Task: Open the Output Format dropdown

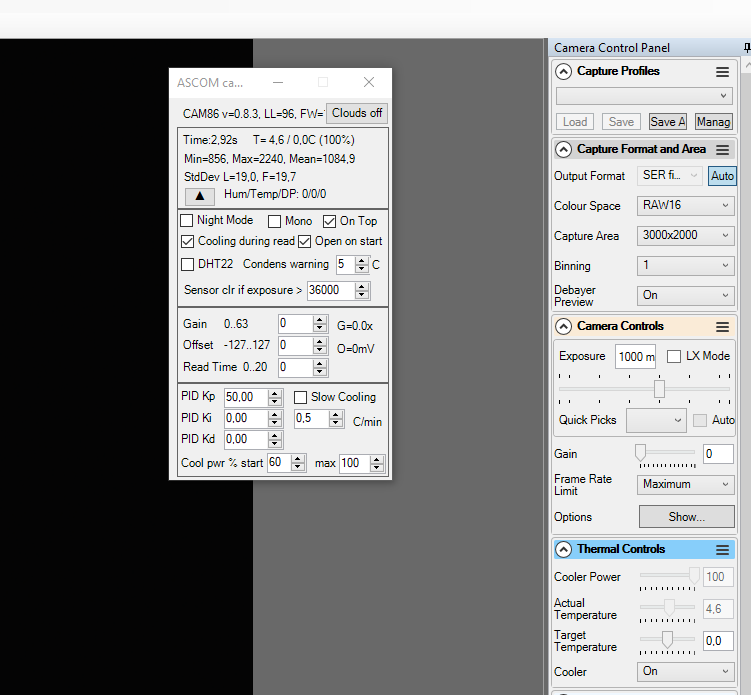Action: pos(670,176)
